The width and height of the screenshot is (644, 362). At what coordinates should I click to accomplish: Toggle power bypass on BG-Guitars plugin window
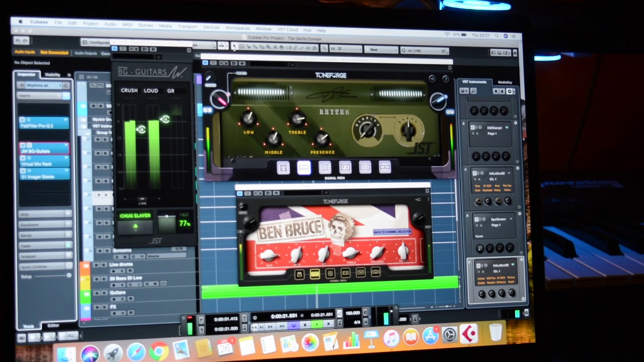pos(115,49)
